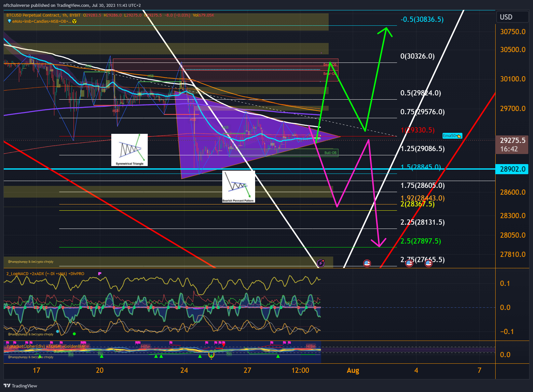
Task: Click the yellow circle signal in MarketCipher pane
Action: coord(211,354)
